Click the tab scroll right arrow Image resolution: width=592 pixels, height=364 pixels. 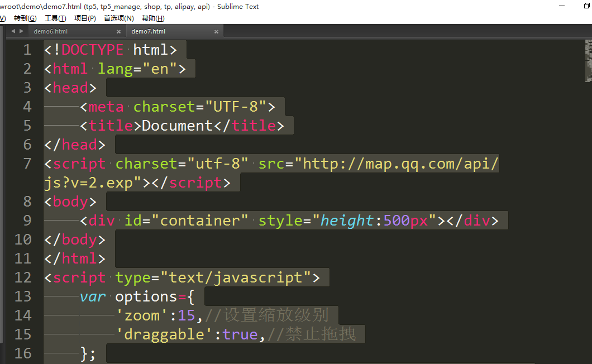(22, 31)
